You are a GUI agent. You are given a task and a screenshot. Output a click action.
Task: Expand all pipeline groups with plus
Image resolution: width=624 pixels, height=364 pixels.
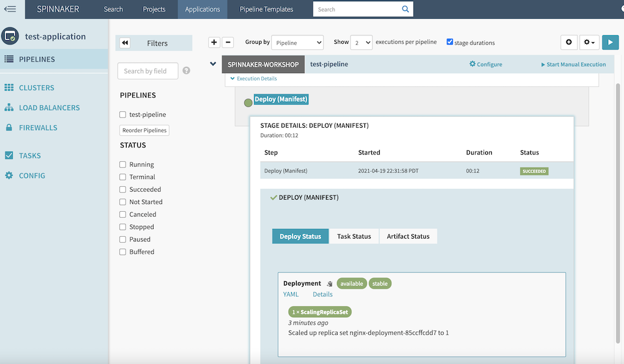point(214,42)
